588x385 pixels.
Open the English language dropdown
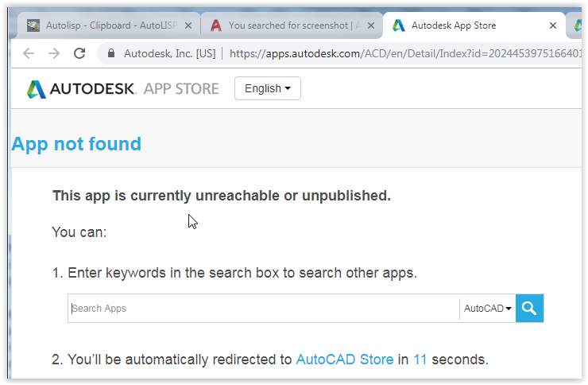(267, 88)
